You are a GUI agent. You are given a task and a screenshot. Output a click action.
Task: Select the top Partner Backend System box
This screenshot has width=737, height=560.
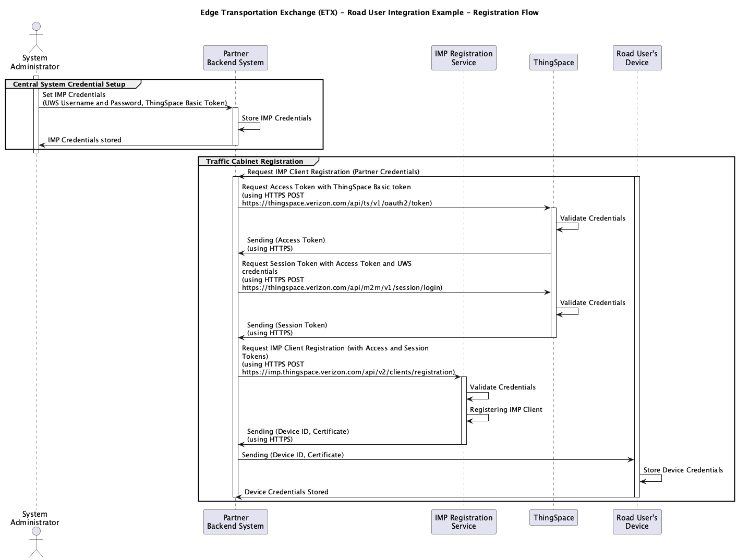pos(236,58)
